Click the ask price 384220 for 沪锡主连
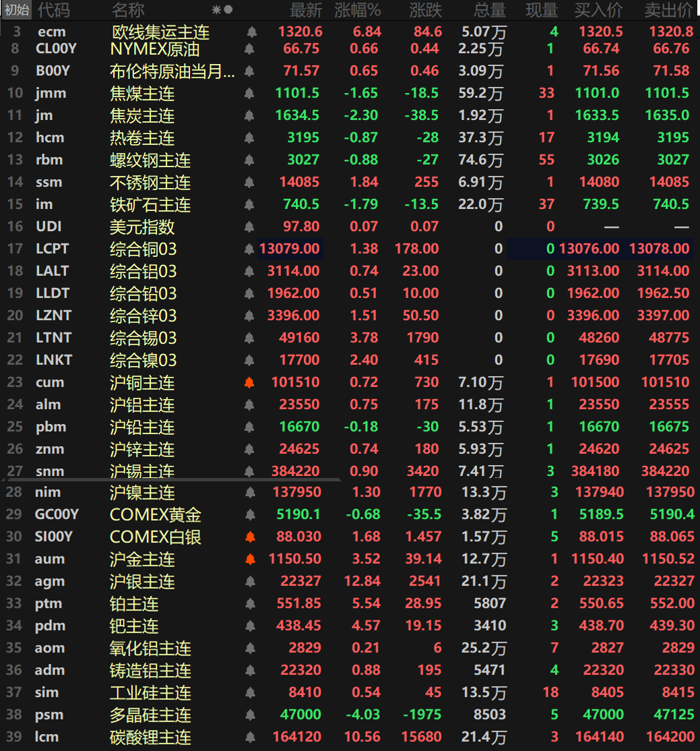This screenshot has height=751, width=700. pos(665,471)
